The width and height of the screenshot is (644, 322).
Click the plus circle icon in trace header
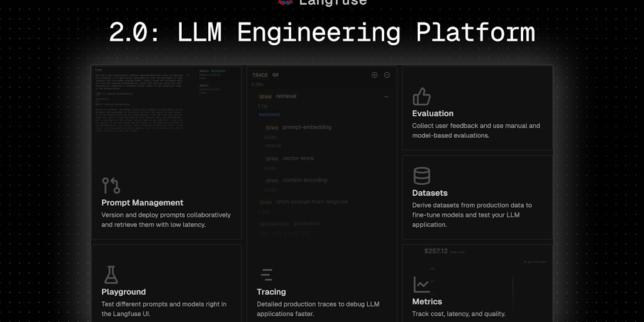374,75
